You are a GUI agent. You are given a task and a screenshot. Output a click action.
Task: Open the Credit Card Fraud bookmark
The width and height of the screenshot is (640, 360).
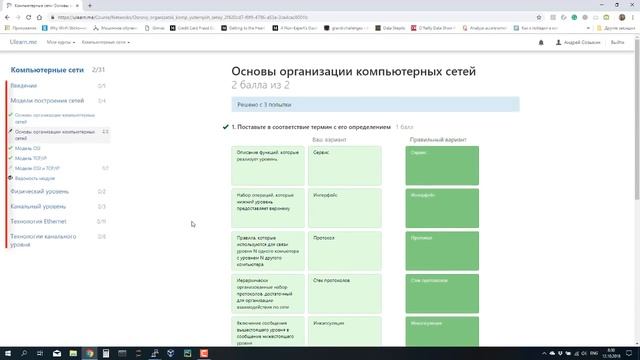click(x=192, y=28)
